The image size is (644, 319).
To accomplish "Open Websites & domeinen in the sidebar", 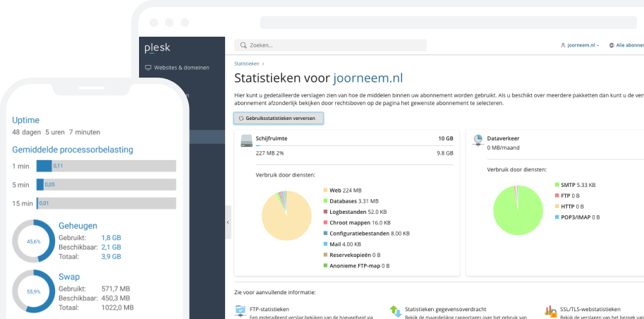I will 181,68.
